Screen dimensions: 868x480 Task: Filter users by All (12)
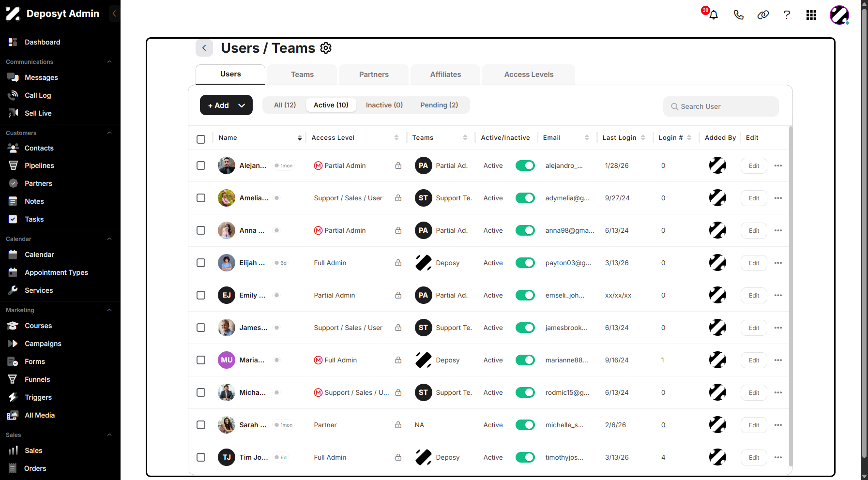[x=285, y=105]
